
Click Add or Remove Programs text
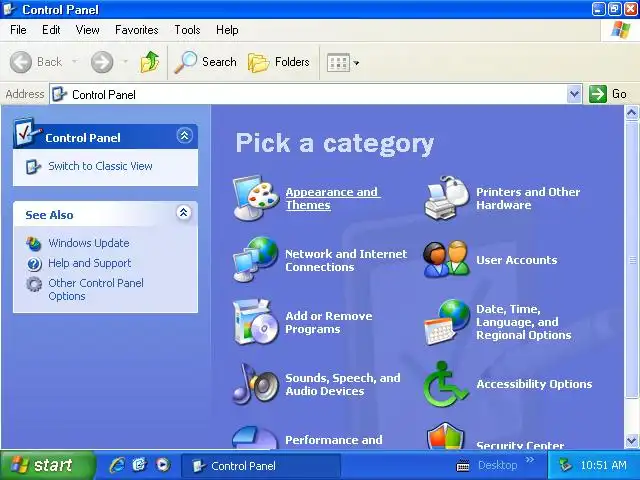tap(329, 322)
